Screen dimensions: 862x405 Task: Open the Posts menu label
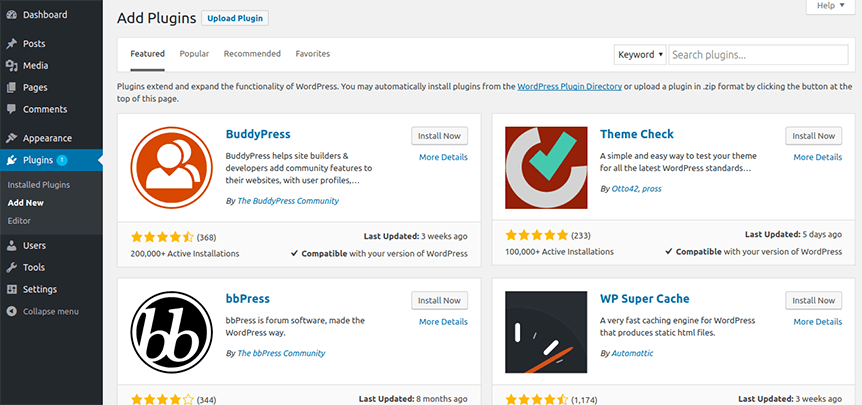click(x=34, y=44)
